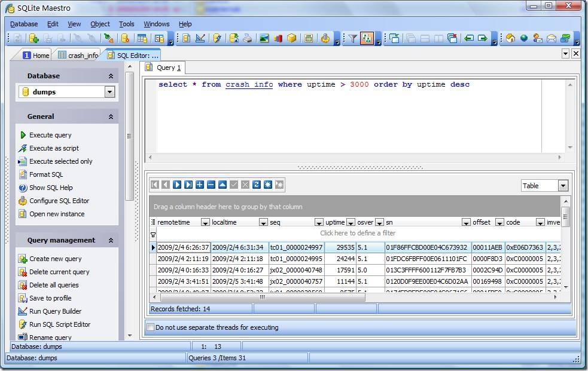Click Create new query link
The width and height of the screenshot is (588, 371).
[x=56, y=259]
